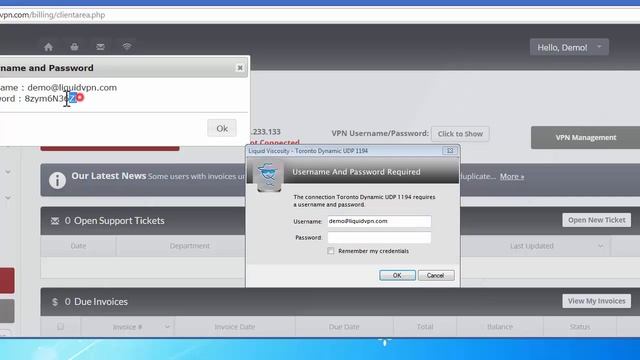Click the Click to Show button

[460, 134]
